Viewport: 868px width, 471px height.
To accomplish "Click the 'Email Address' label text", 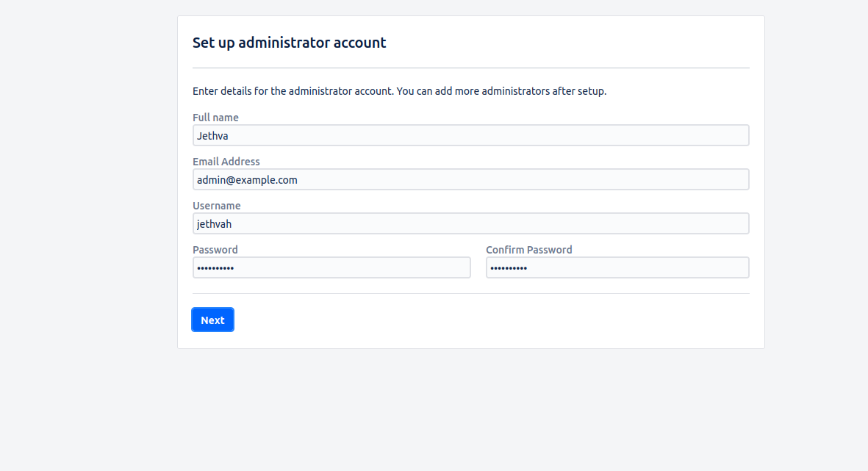I will coord(226,162).
